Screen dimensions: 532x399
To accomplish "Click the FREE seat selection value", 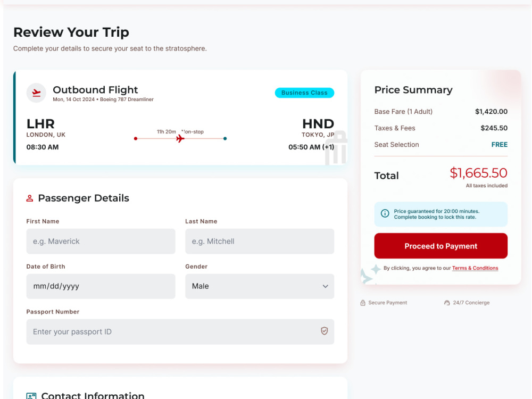I will click(500, 145).
